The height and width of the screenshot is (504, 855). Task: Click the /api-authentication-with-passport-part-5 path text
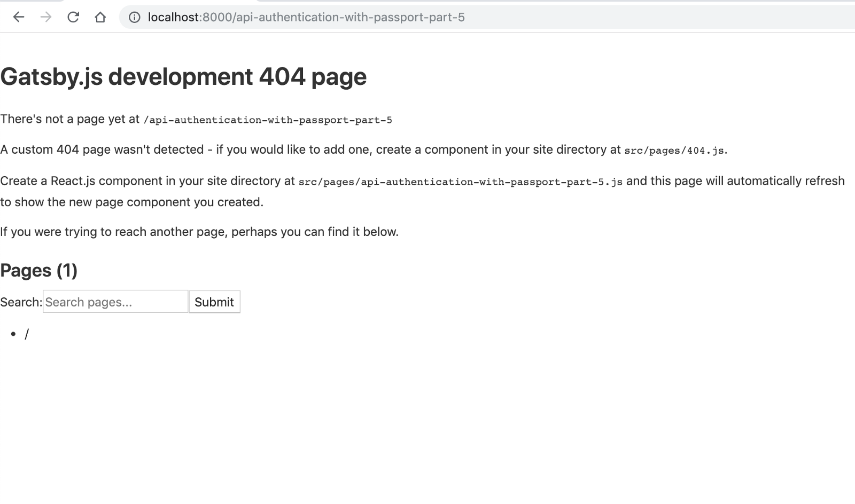click(x=267, y=120)
